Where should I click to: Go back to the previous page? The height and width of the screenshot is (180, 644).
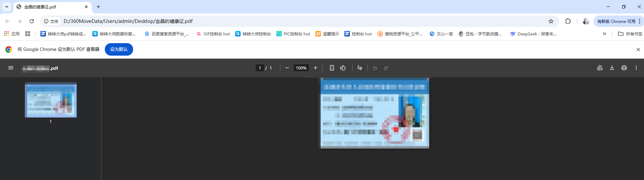coord(7,21)
